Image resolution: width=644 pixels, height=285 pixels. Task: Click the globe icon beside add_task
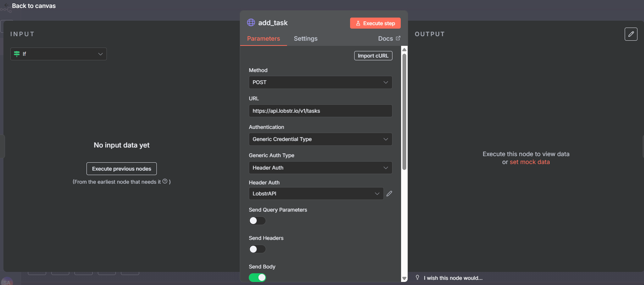click(251, 23)
